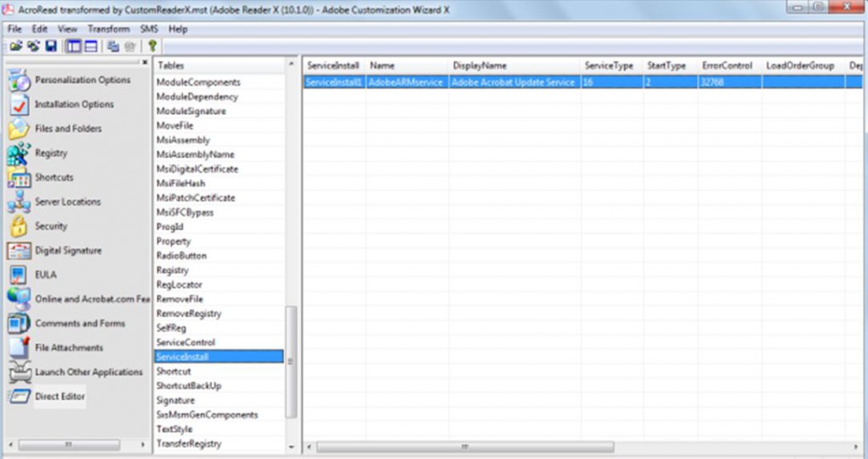Click the ServiceType column header

(x=612, y=65)
